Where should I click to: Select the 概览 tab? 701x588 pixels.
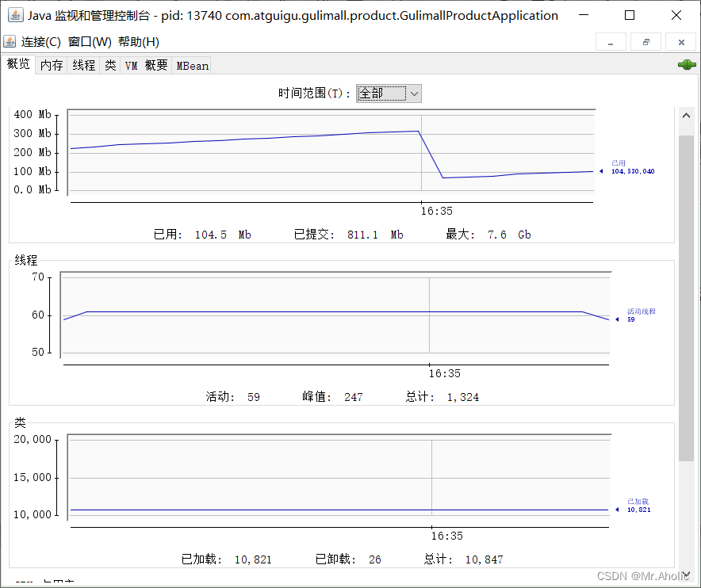click(x=18, y=64)
